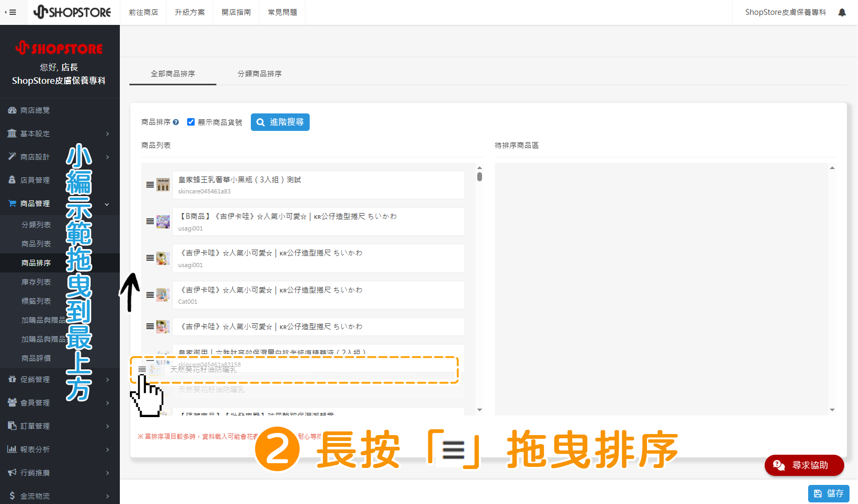This screenshot has width=858, height=504.
Task: Click product list scrollbar thumb
Action: 479,176
